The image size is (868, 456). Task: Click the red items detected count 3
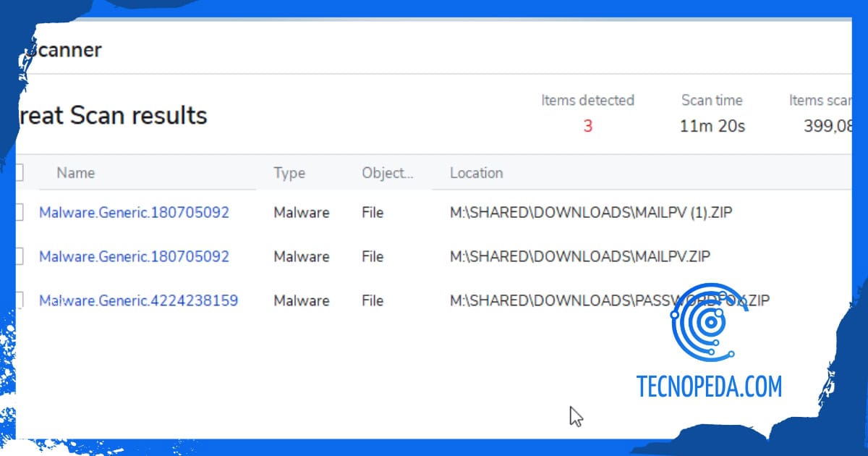[587, 126]
